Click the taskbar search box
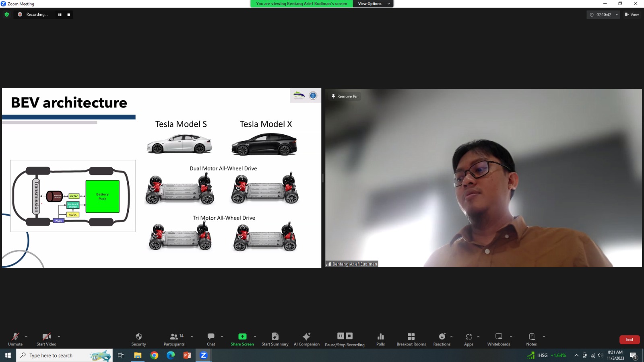The width and height of the screenshot is (644, 362). (x=64, y=355)
